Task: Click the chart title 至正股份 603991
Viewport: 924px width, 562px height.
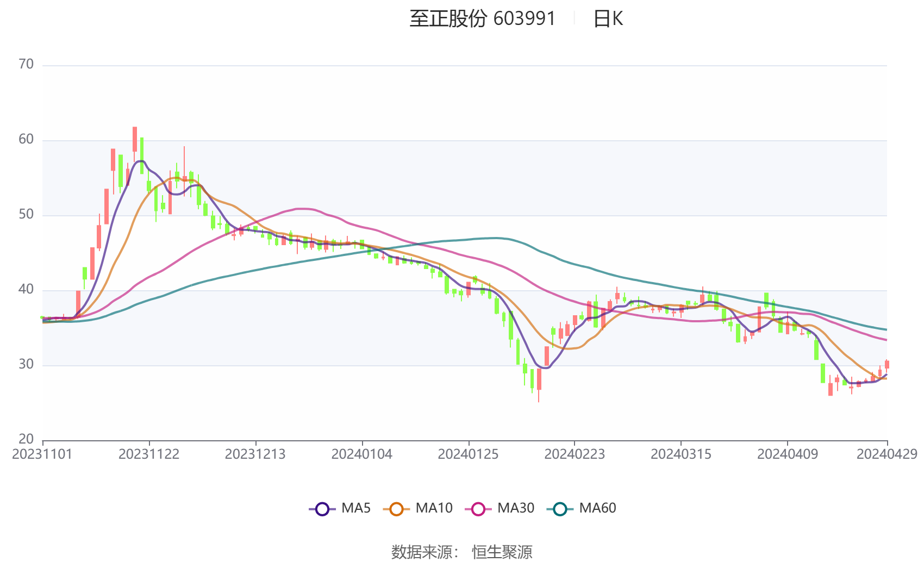Action: [483, 18]
